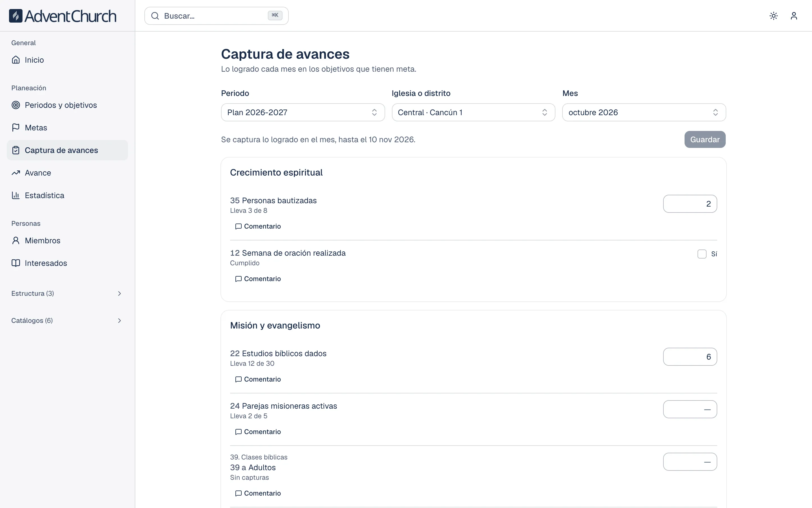This screenshot has width=812, height=508.
Task: Expand the Catálogos (6) section
Action: [67, 321]
